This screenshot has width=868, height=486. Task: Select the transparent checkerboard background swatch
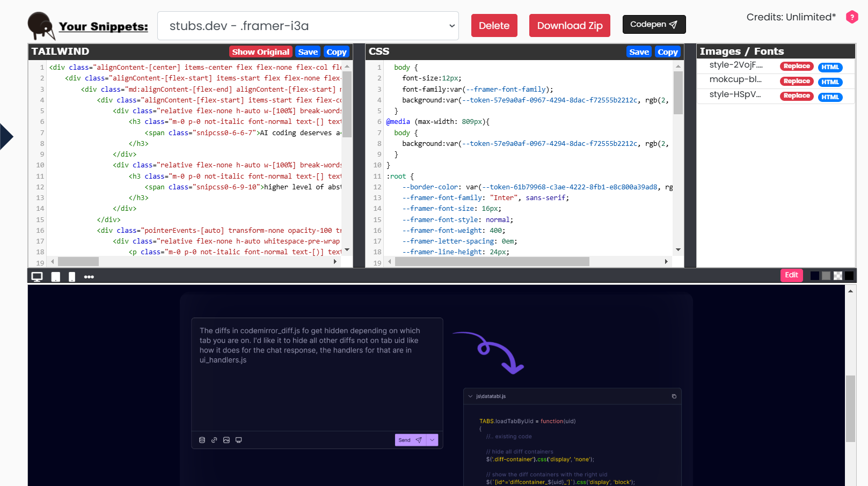coord(837,276)
